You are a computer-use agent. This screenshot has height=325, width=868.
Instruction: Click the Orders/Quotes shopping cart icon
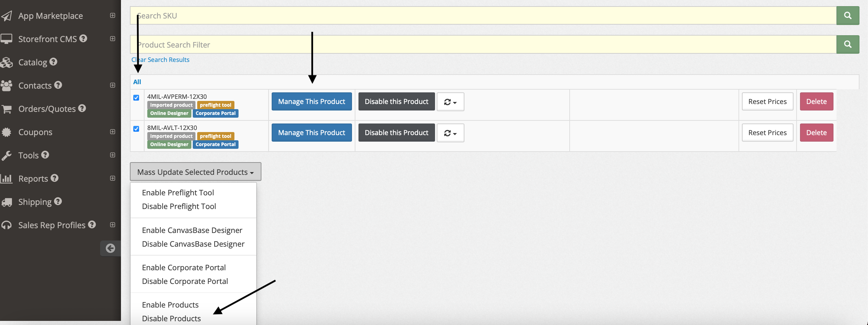pyautogui.click(x=7, y=109)
